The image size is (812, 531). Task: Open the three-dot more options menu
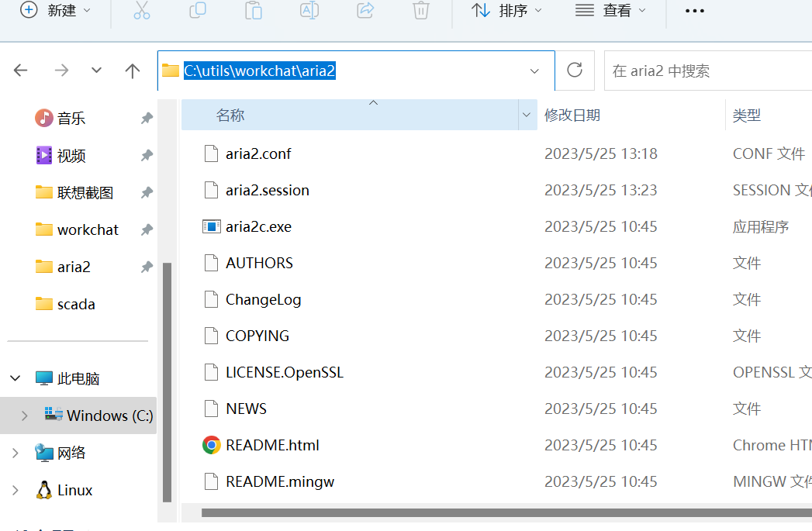(694, 11)
